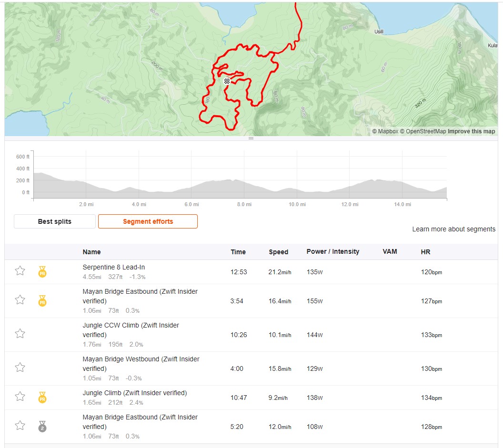Click the PR medal beside the 3:54 Mayan Bridge Eastbound effort
This screenshot has height=448, width=503.
click(42, 301)
